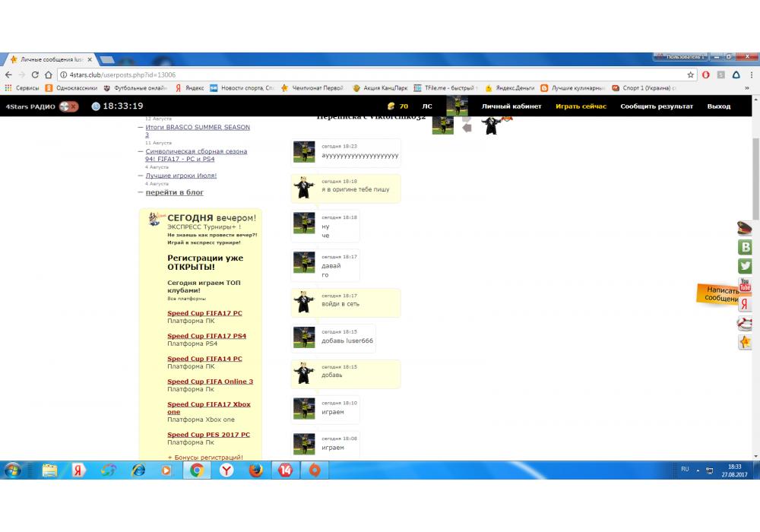
Task: Follow the 'перейти в блог' link
Action: click(x=174, y=192)
